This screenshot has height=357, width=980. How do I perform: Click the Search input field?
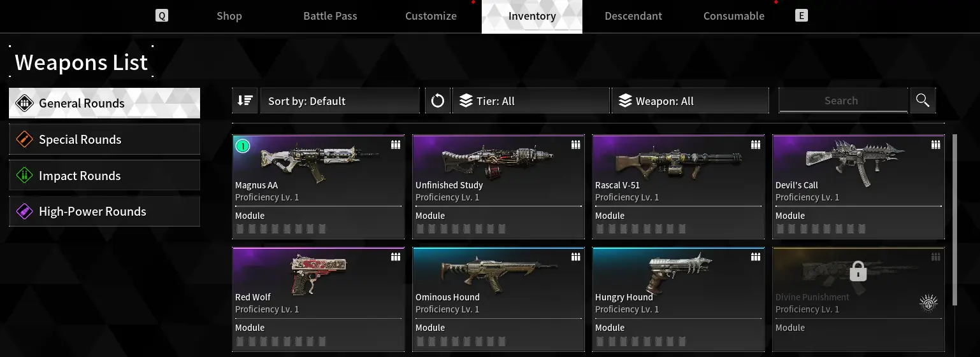[x=843, y=101]
